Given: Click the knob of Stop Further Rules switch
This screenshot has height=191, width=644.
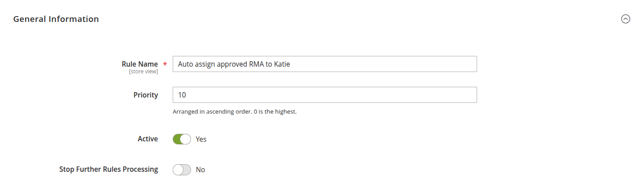Looking at the screenshot, I should [x=178, y=170].
